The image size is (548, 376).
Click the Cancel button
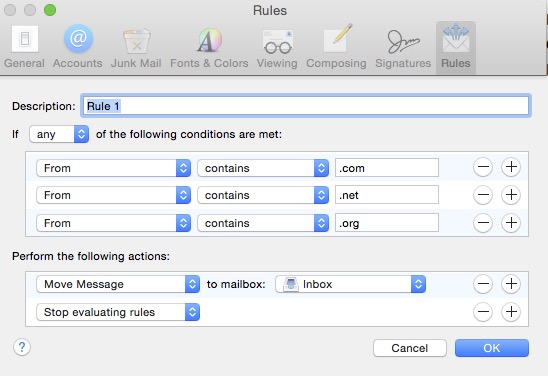click(410, 348)
